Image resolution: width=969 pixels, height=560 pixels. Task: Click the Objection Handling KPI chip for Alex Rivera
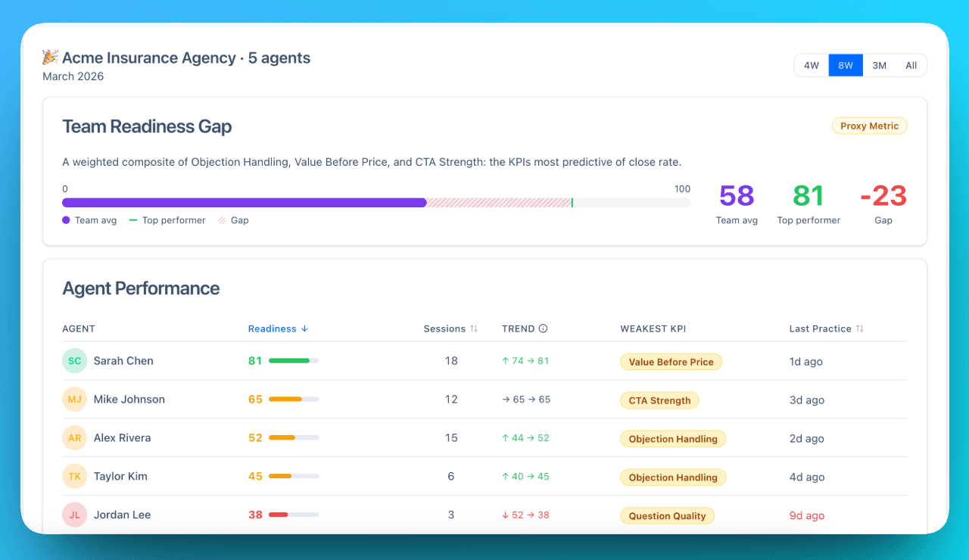pos(673,438)
